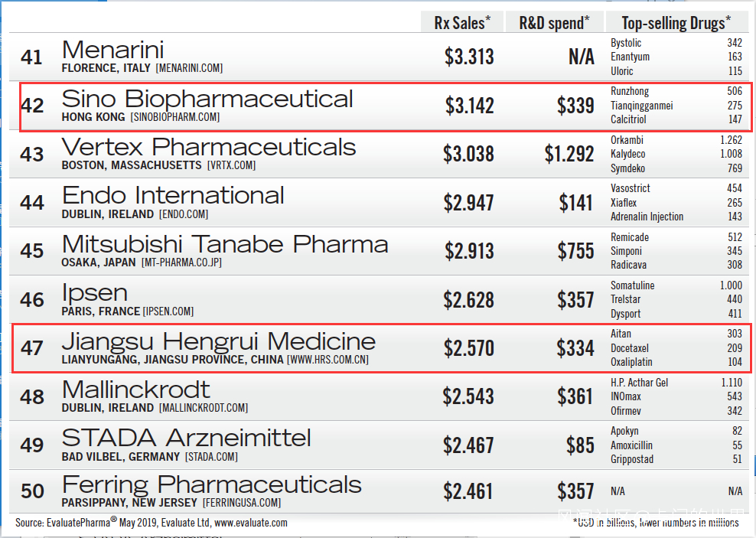Click the R&D spend column header
This screenshot has width=756, height=538.
click(555, 23)
